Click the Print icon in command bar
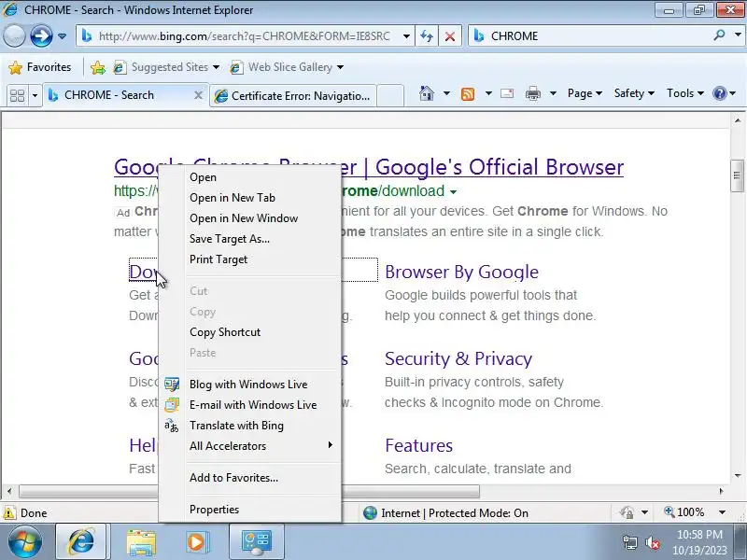 point(533,94)
